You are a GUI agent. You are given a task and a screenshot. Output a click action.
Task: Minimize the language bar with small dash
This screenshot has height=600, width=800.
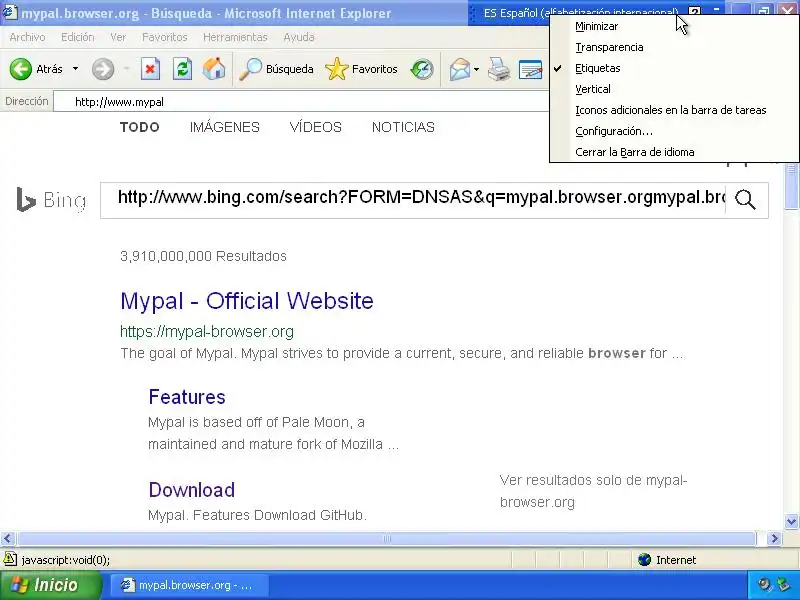pyautogui.click(x=716, y=9)
